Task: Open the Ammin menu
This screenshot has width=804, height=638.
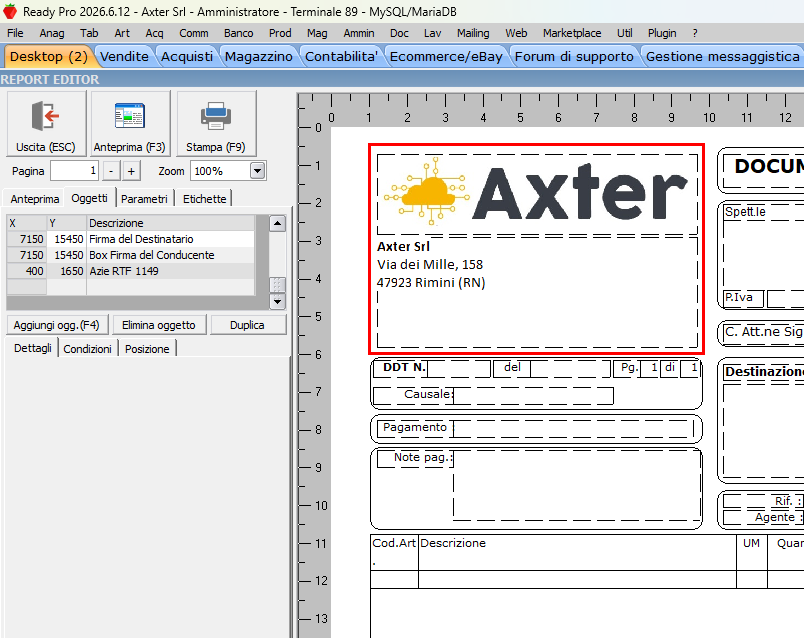Action: click(x=359, y=33)
